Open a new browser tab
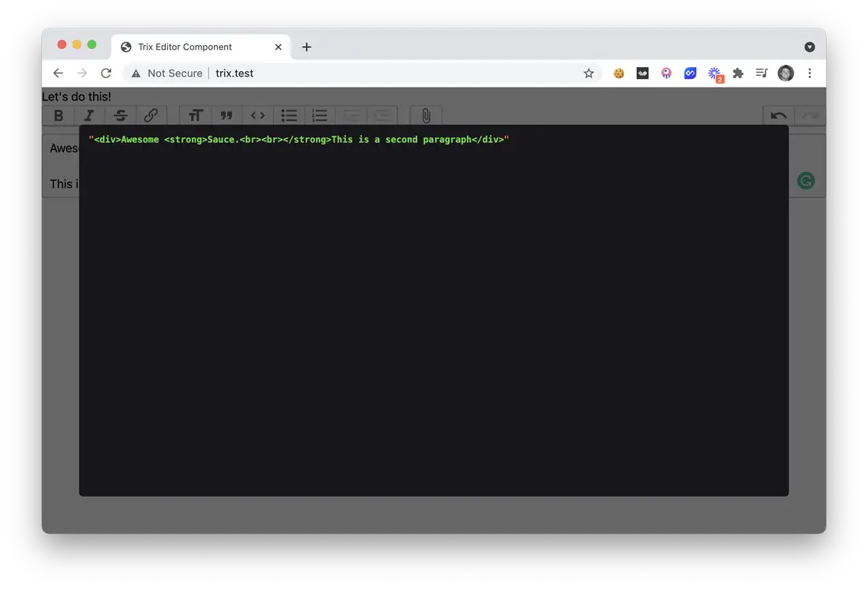Viewport: 868px width, 589px height. (307, 47)
